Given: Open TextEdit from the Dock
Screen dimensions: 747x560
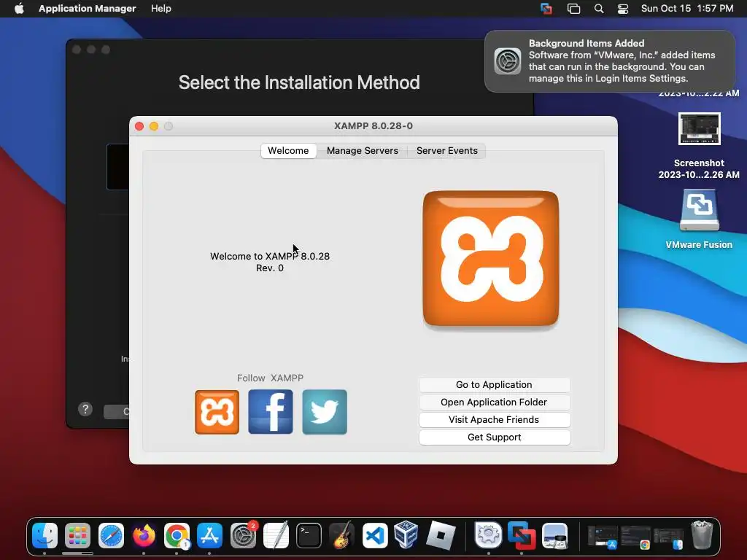Looking at the screenshot, I should click(x=276, y=536).
